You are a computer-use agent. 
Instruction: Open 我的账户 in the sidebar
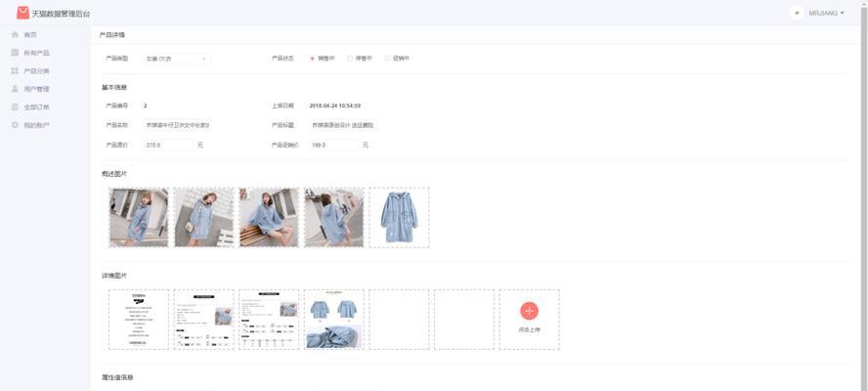click(x=36, y=125)
